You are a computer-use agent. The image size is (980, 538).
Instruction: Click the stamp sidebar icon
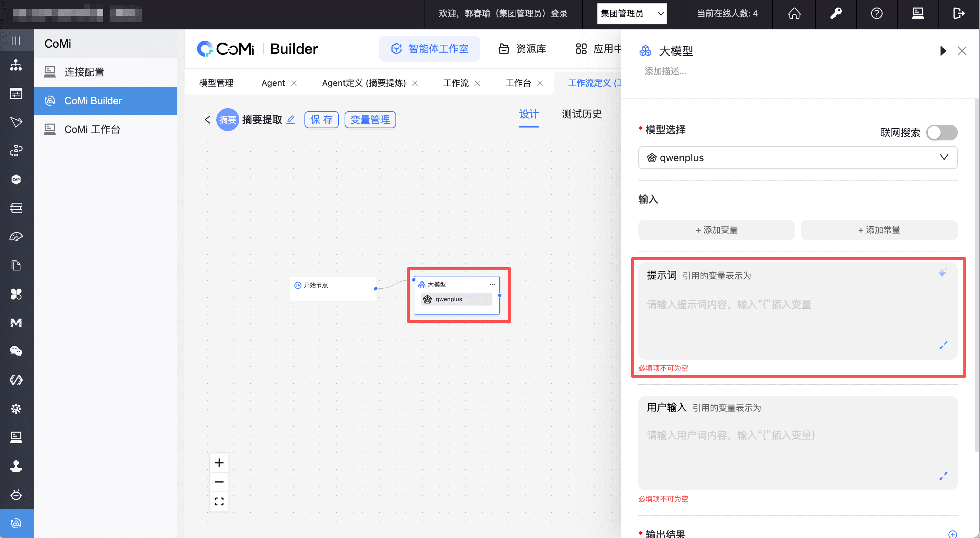(16, 466)
